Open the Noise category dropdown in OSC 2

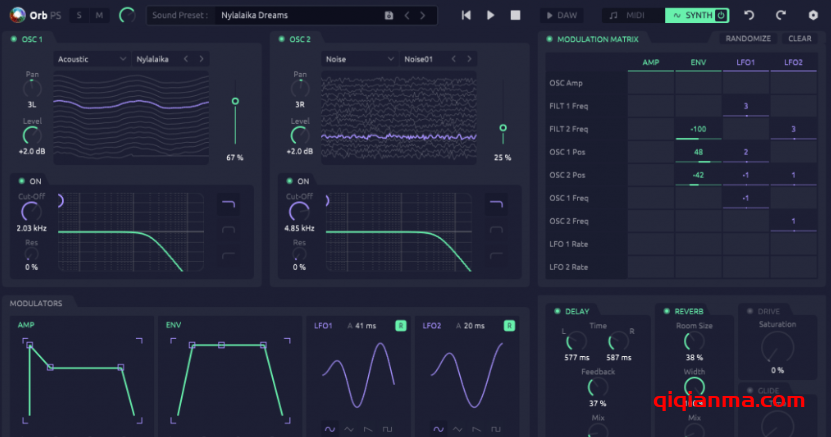pos(360,59)
